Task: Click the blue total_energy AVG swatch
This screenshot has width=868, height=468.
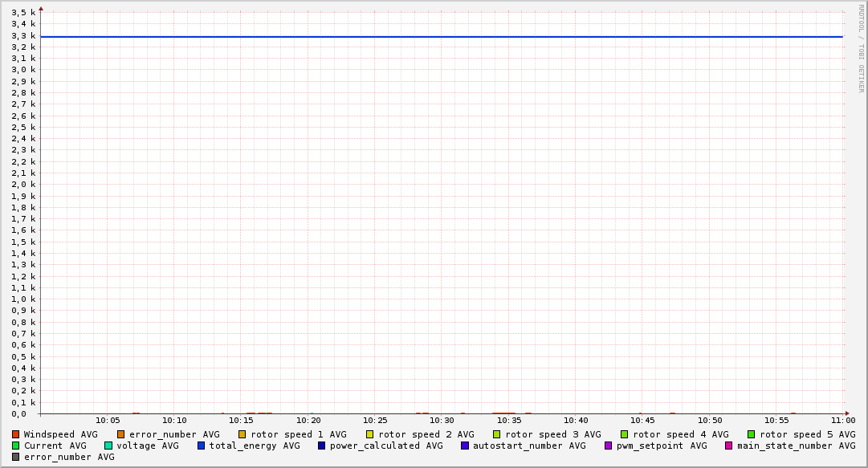Action: coord(202,446)
